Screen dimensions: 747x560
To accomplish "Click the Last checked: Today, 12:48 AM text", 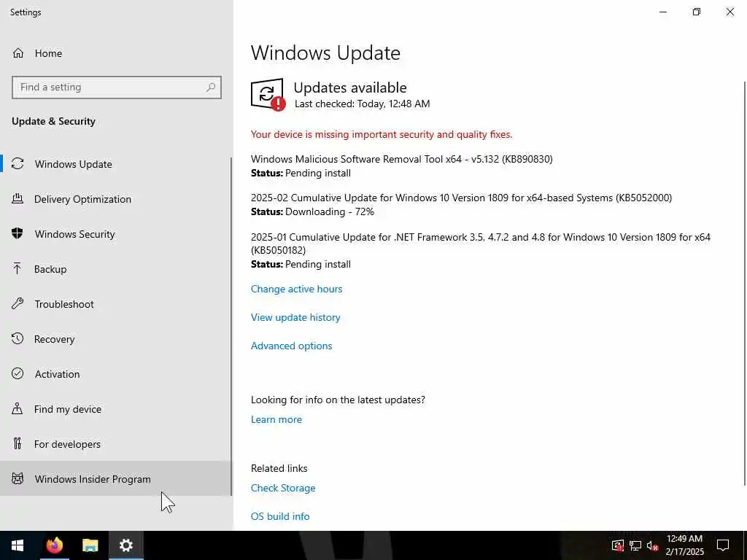I will coord(362,104).
